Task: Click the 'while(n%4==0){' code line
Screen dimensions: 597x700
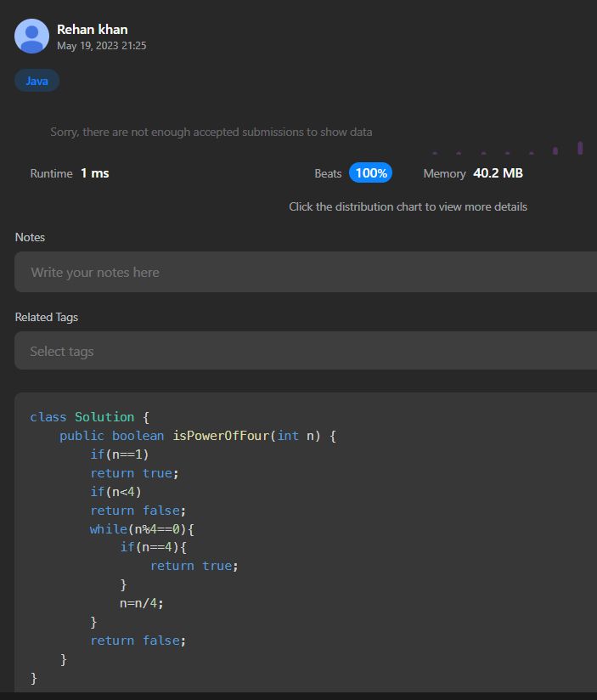Action: 142,529
